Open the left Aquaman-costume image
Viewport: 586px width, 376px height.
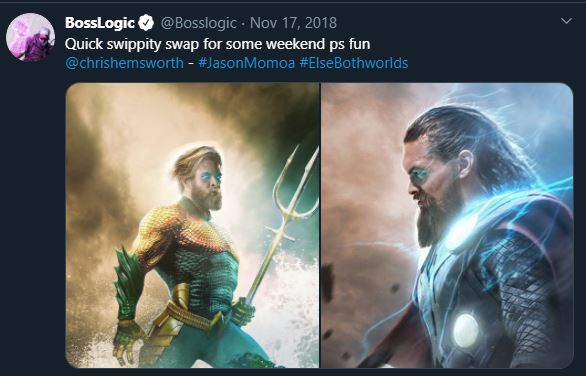coord(192,225)
